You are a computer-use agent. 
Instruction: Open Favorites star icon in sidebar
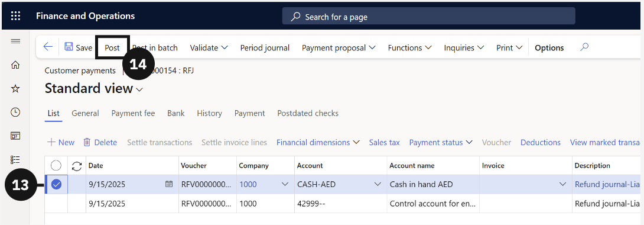click(15, 88)
